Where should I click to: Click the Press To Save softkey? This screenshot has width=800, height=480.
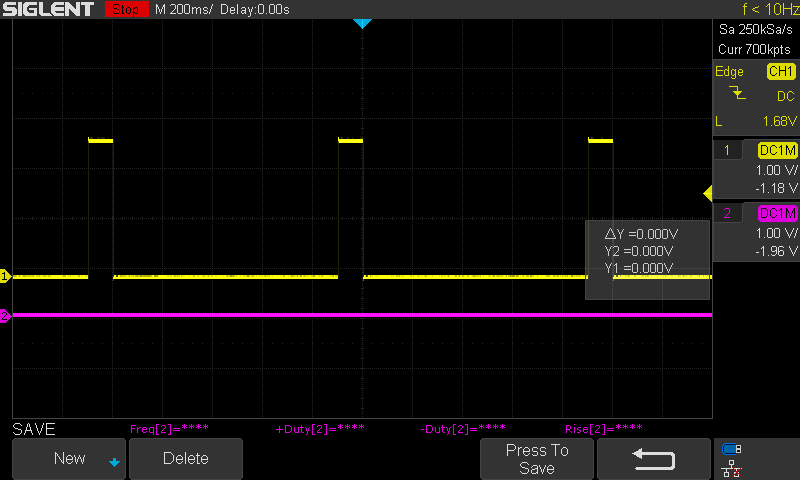pos(537,459)
